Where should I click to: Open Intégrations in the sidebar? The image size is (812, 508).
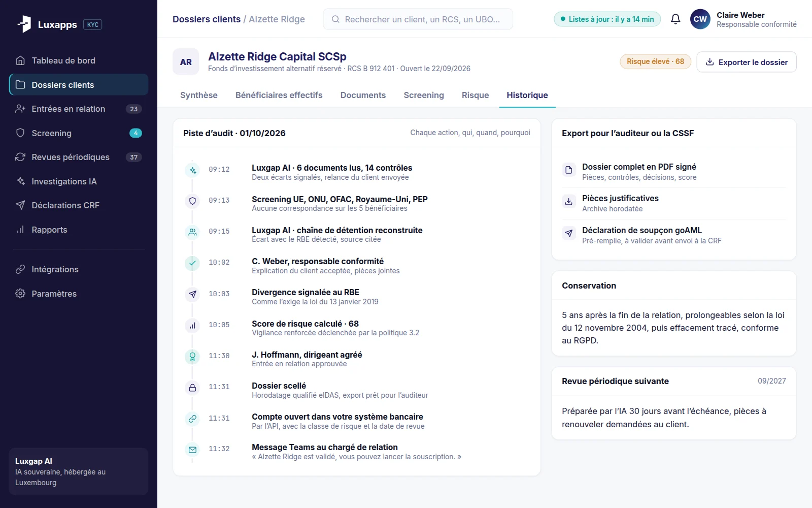pyautogui.click(x=79, y=269)
